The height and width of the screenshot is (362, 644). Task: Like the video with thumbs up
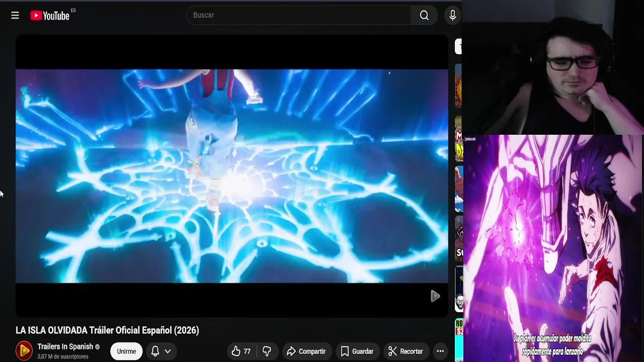tap(242, 351)
